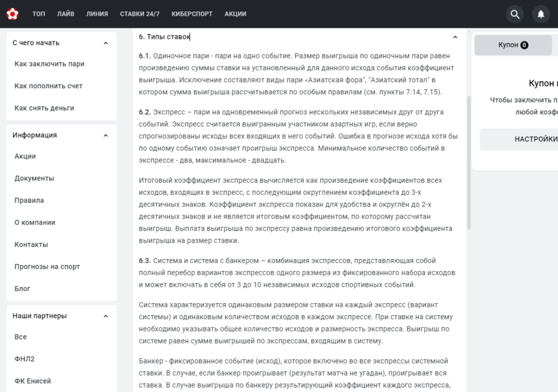Select СТАВКИ 24/7 in the top navigation
Viewport: 558px width, 392px height.
tap(140, 14)
